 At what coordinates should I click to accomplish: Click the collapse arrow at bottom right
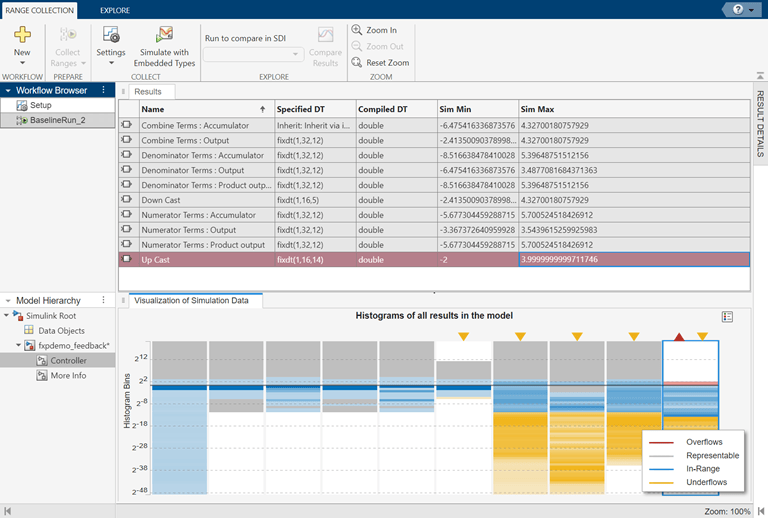point(761,511)
